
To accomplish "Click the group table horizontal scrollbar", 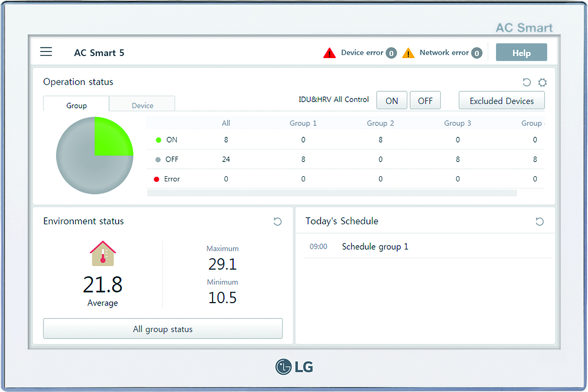I will [x=331, y=192].
